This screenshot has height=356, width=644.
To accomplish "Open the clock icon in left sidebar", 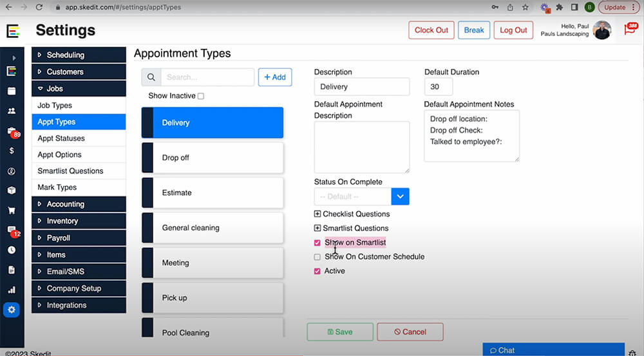I will pos(12,250).
